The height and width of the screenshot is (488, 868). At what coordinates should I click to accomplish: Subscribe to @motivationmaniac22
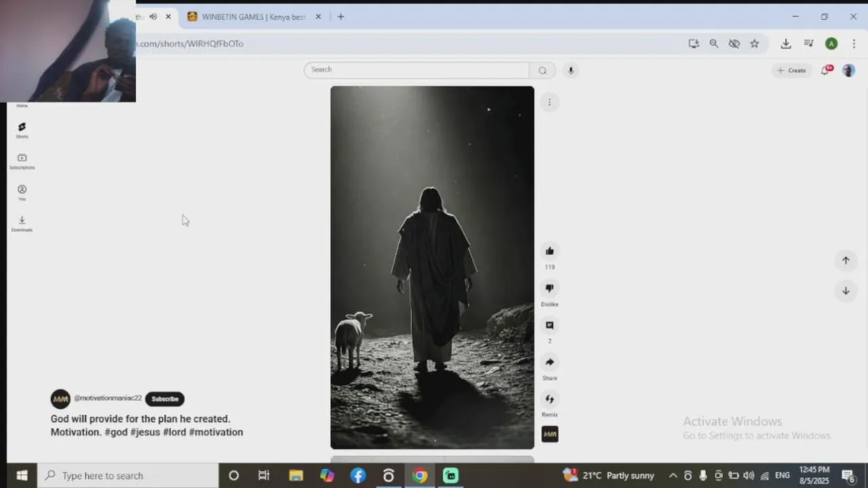[165, 399]
